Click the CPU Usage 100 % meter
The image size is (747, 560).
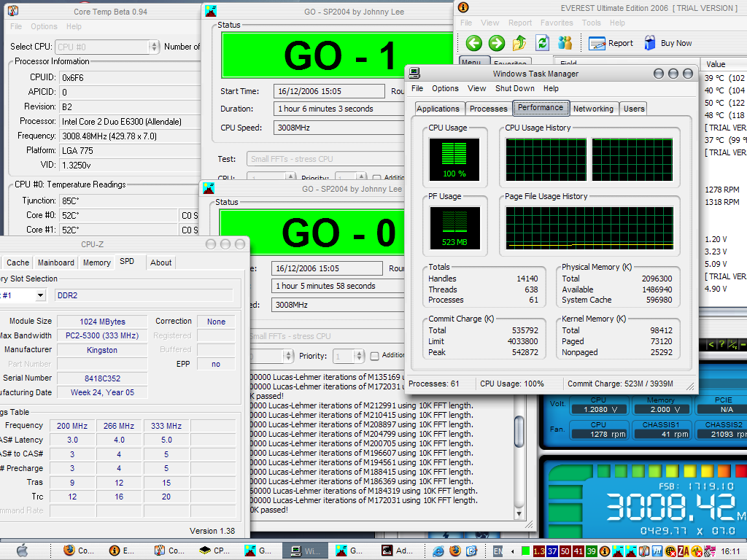pos(454,159)
